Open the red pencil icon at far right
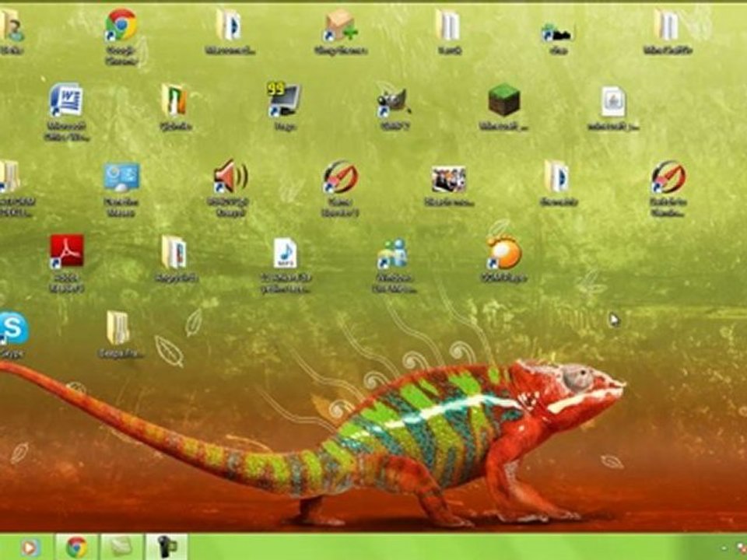Image resolution: width=747 pixels, height=560 pixels. click(x=668, y=177)
